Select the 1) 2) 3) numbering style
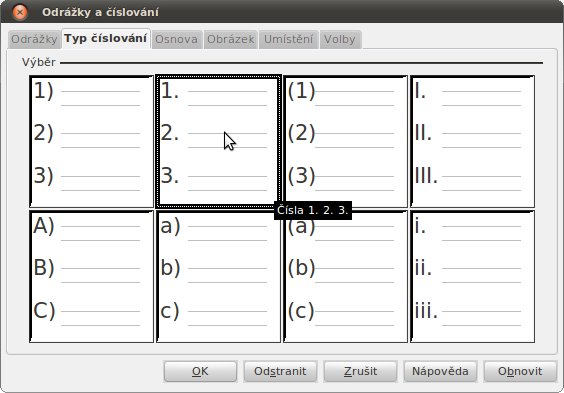Screen dimensions: 564x393 point(91,142)
